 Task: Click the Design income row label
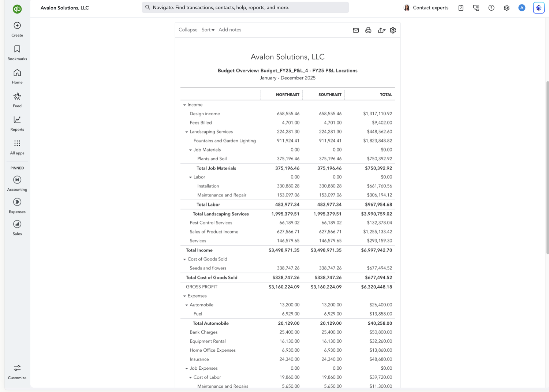coord(205,114)
